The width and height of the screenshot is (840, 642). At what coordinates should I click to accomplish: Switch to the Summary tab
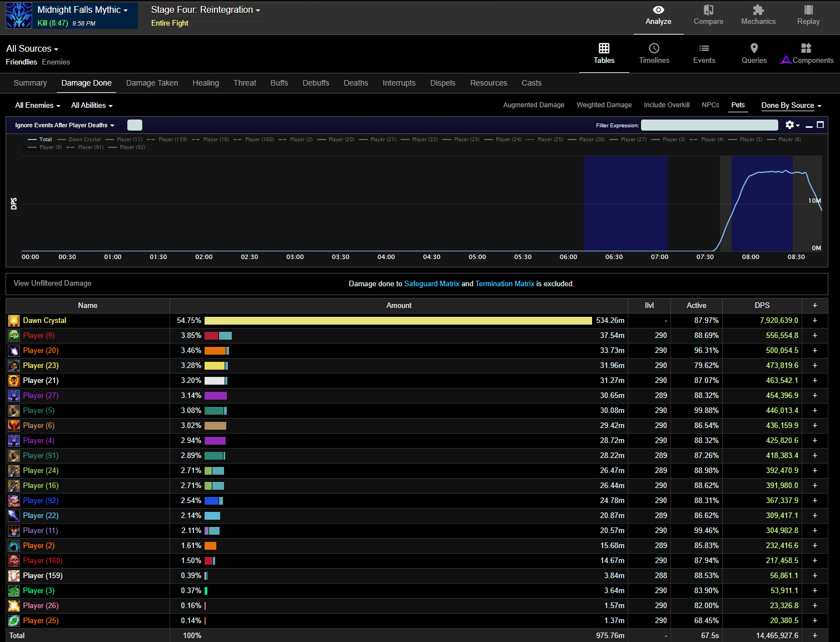coord(30,83)
